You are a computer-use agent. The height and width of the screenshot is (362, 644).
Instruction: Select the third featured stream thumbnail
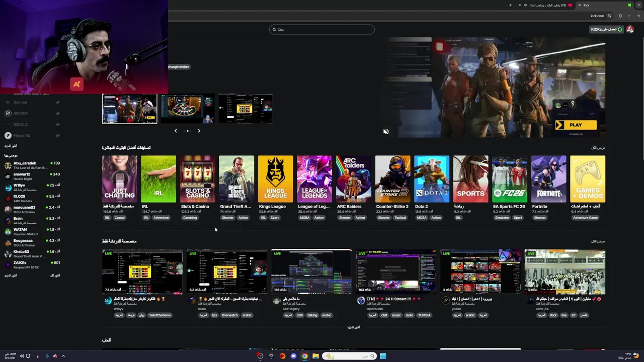click(246, 108)
